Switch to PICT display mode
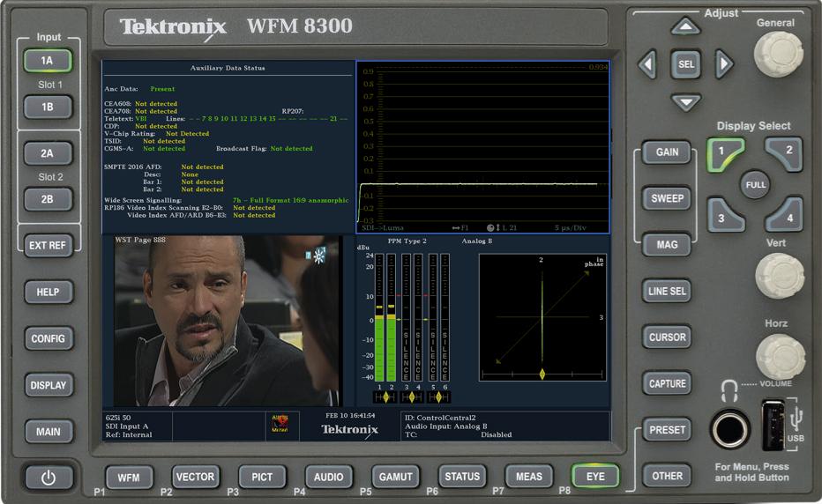This screenshot has width=822, height=504. click(262, 477)
